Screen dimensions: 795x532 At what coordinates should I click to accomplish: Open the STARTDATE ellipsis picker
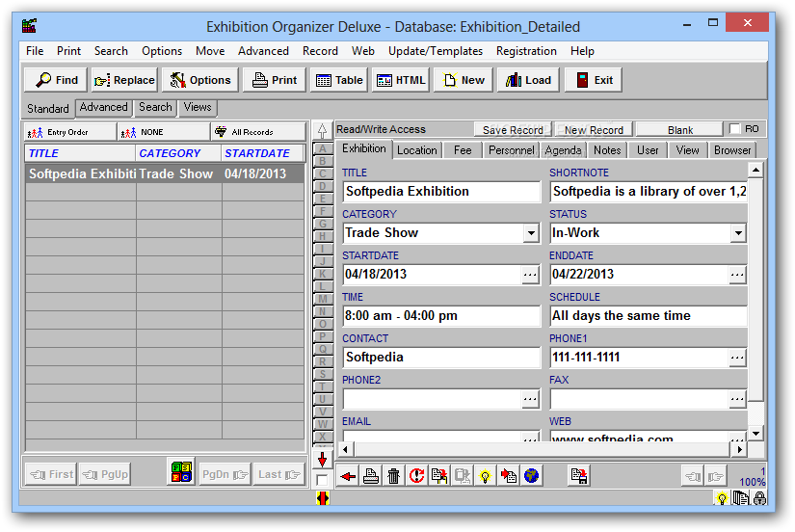pyautogui.click(x=530, y=275)
